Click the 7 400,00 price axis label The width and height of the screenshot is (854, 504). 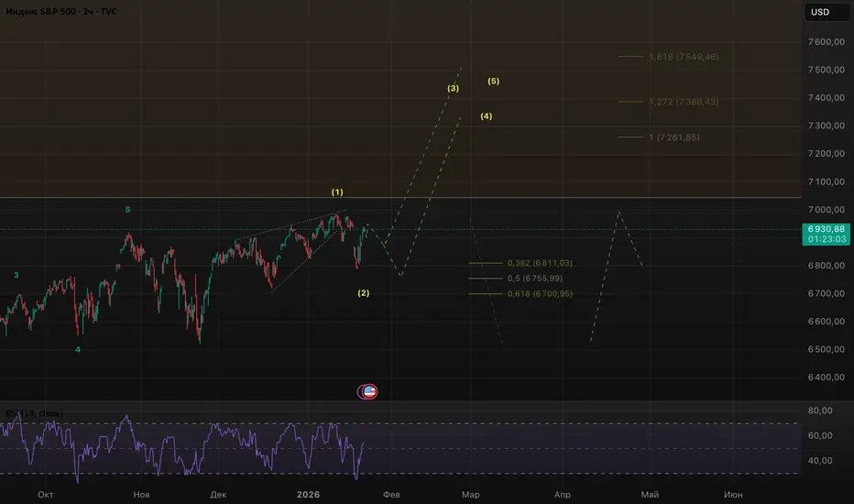point(827,97)
